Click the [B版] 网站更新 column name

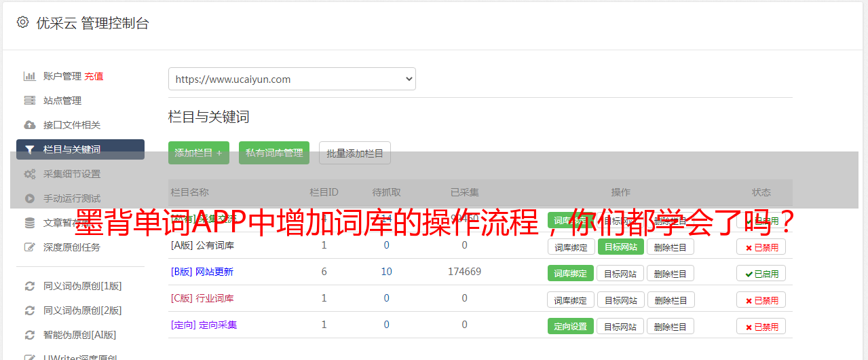(x=202, y=272)
